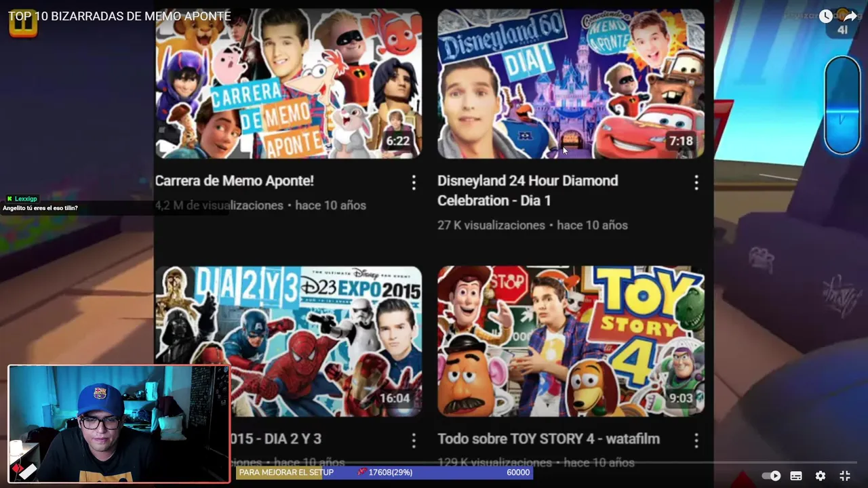Turn on subtitles with the captions icon
Viewport: 868px width, 488px height.
(x=796, y=476)
